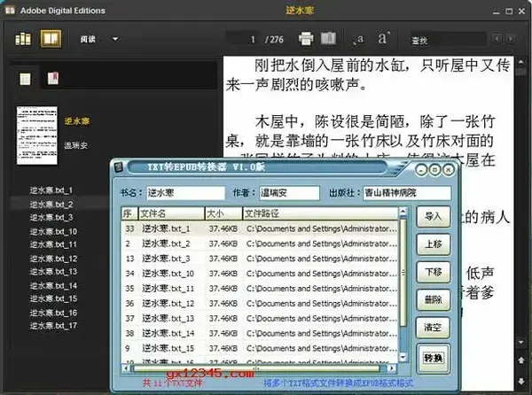Select chapter 逆水寒.txt_10 in sidebar
This screenshot has width=532, height=395.
(x=53, y=232)
